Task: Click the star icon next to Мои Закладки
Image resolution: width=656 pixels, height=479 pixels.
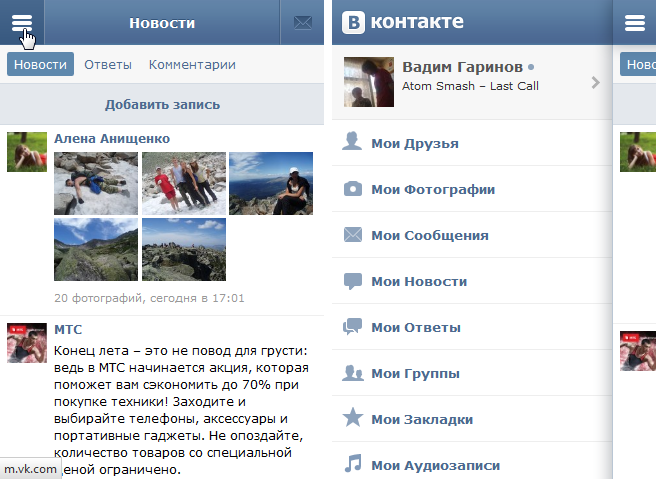Action: [x=353, y=417]
